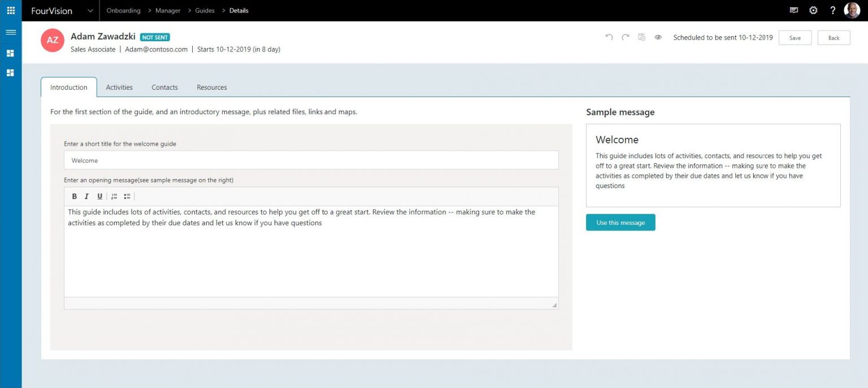Switch to the Contacts tab
868x388 pixels.
164,87
